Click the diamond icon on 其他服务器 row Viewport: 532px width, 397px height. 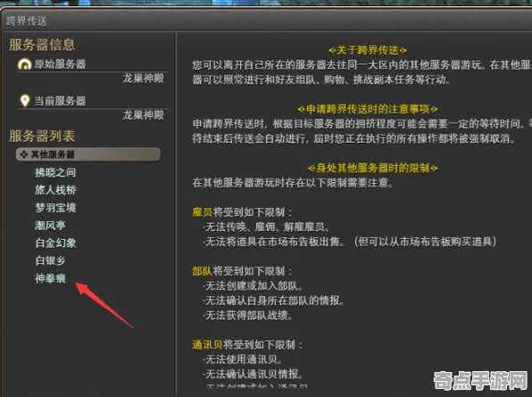pos(24,154)
